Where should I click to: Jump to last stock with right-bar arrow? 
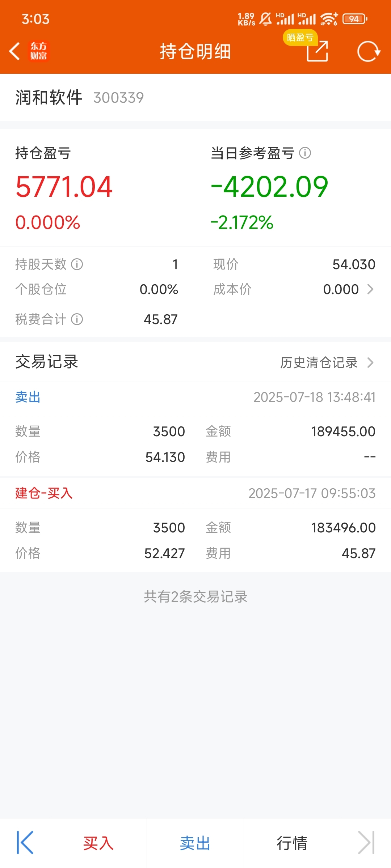[366, 843]
